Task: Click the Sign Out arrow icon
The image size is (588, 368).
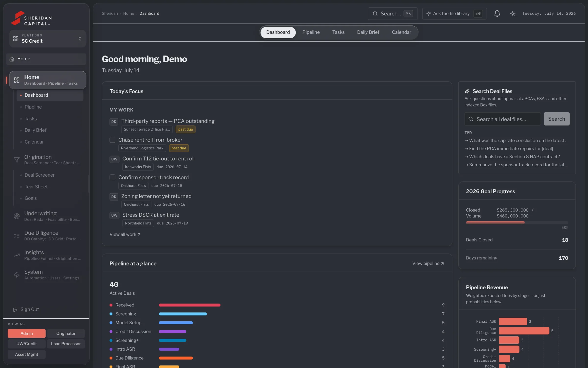Action: (15, 310)
